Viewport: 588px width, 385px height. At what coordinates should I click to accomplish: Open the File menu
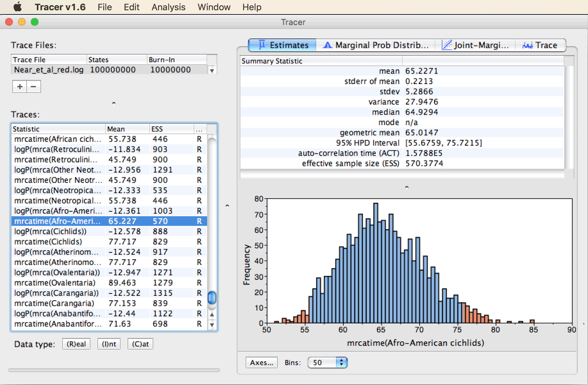pyautogui.click(x=104, y=7)
